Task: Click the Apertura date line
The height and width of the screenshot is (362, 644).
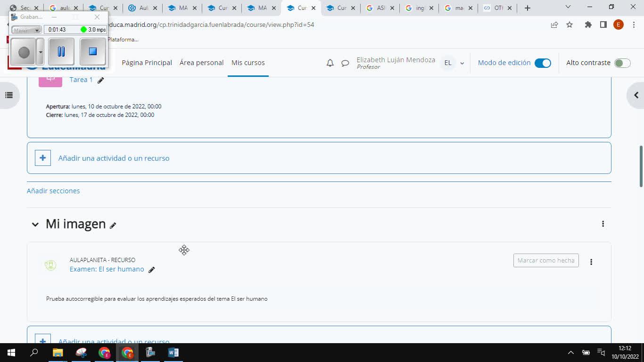Action: tap(104, 107)
